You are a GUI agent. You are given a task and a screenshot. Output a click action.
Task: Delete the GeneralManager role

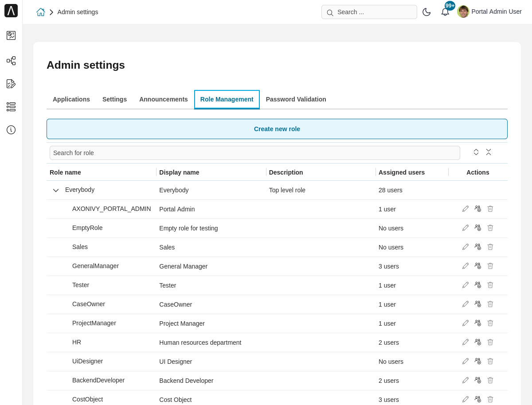[490, 266]
